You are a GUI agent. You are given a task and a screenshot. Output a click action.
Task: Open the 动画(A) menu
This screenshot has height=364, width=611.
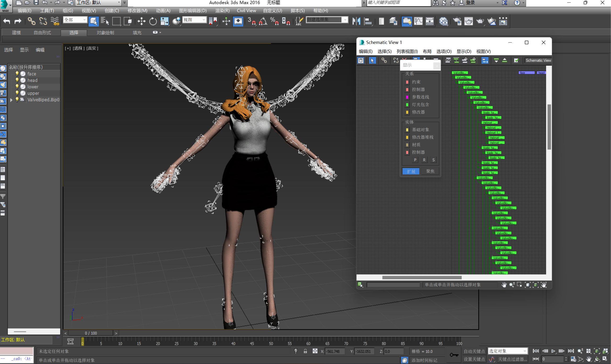[x=163, y=11]
